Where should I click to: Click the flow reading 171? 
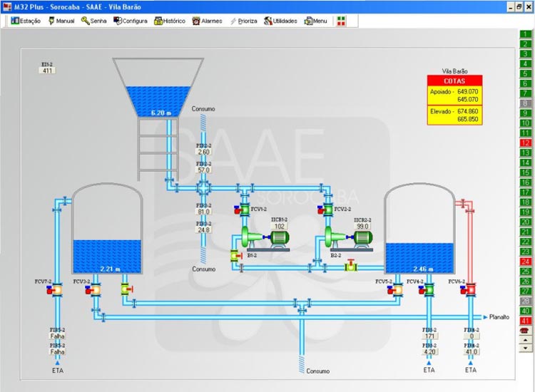(429, 336)
